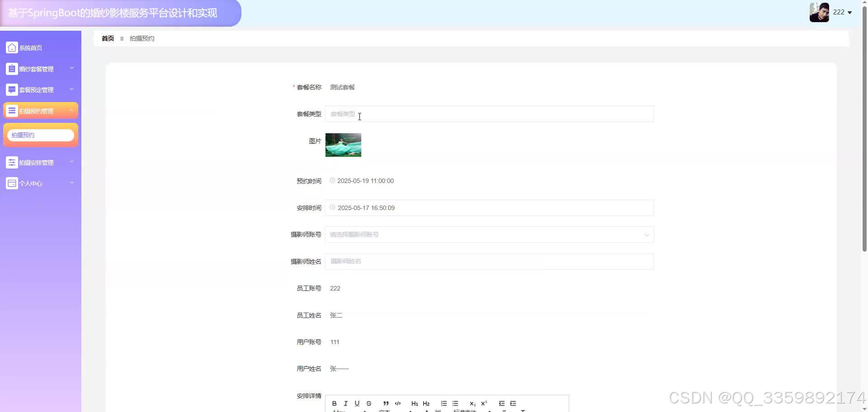
Task: Toggle ordered list in the editor
Action: pos(443,403)
